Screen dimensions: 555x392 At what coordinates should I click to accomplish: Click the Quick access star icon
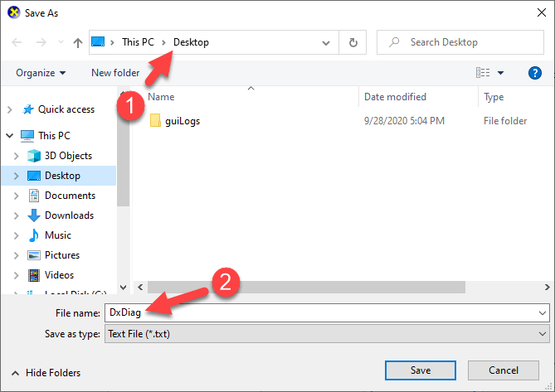28,109
